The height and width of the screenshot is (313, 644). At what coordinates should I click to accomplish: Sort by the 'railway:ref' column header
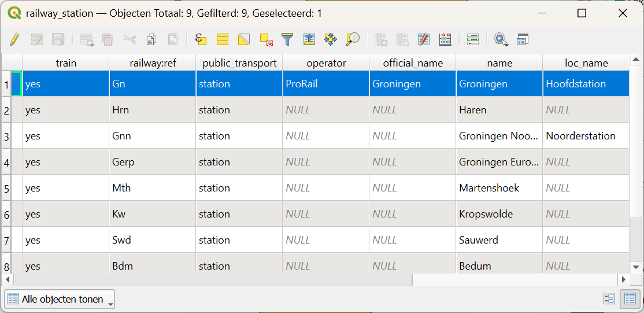coord(153,63)
